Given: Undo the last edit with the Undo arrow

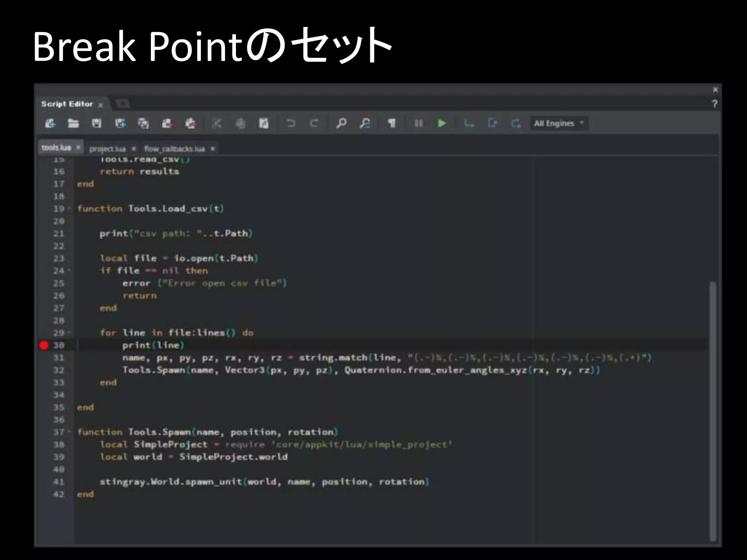Looking at the screenshot, I should (x=291, y=123).
